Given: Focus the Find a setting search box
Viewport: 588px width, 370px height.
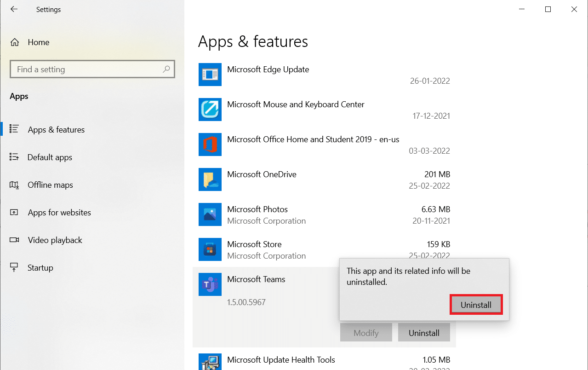Looking at the screenshot, I should [92, 69].
